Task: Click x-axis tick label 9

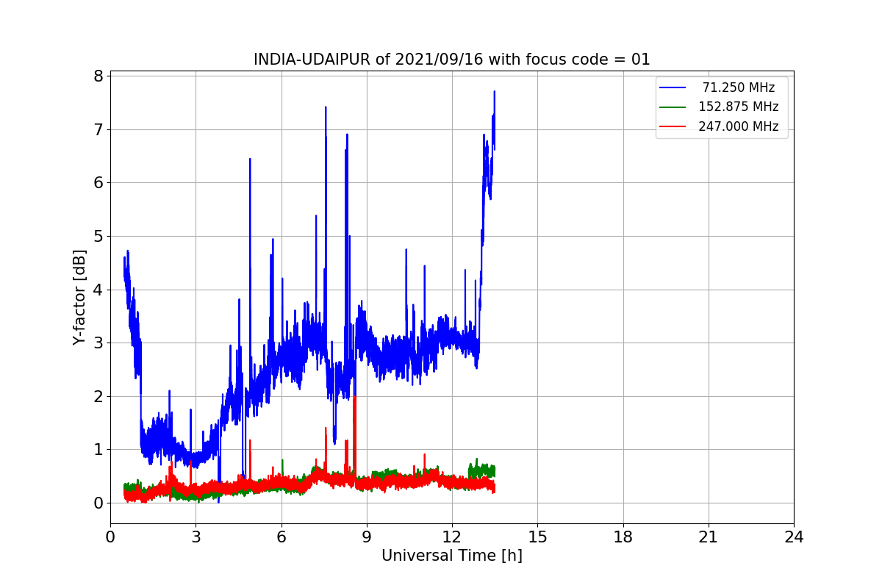Action: tap(367, 537)
